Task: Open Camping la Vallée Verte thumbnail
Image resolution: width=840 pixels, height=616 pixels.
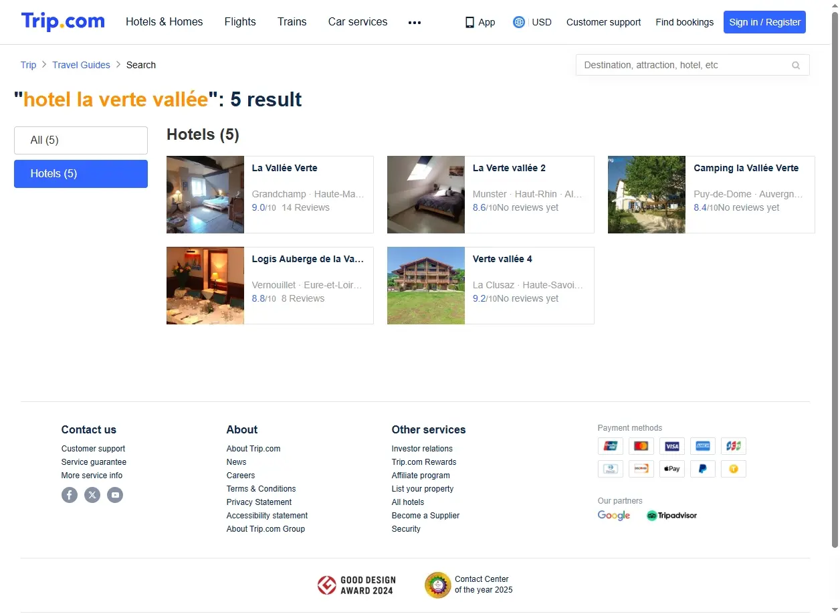Action: (647, 195)
